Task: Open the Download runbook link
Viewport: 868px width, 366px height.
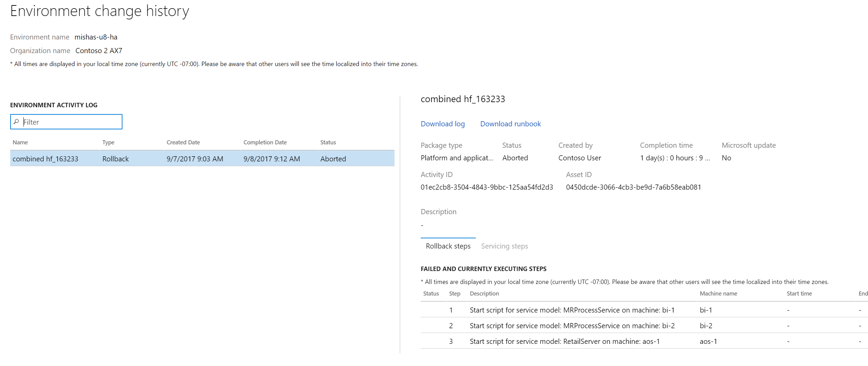Action: click(510, 124)
